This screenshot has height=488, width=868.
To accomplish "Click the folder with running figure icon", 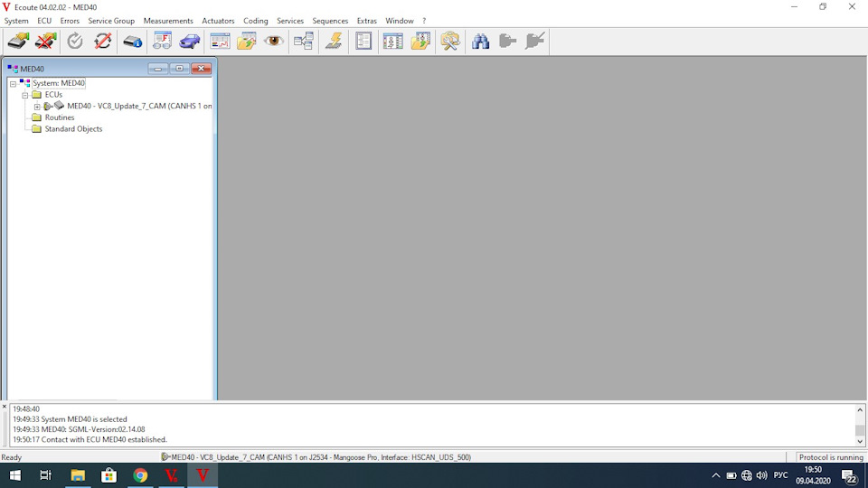I will coord(420,41).
